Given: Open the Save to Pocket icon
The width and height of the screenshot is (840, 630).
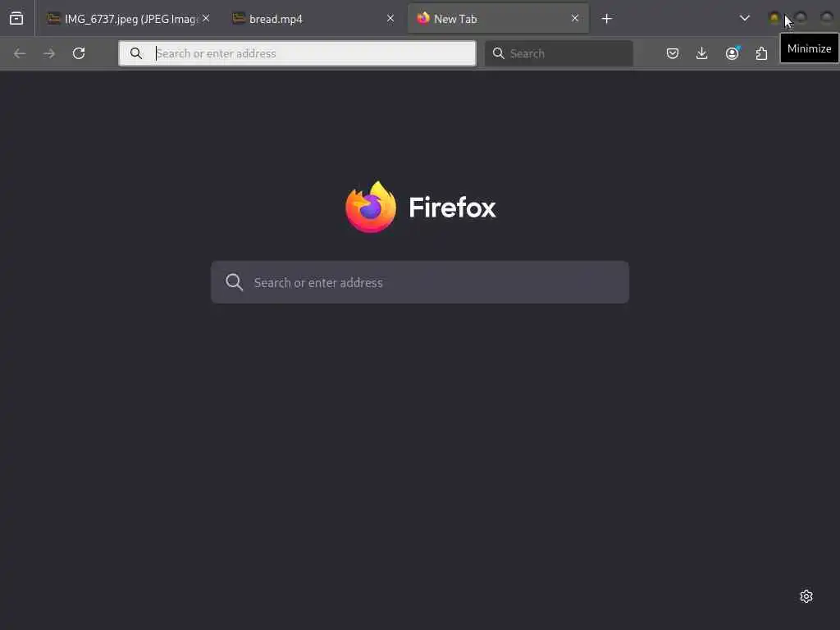Looking at the screenshot, I should point(673,53).
